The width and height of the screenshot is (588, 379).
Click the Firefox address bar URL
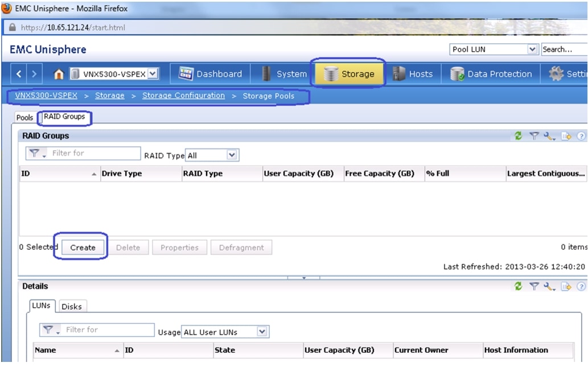[x=73, y=27]
